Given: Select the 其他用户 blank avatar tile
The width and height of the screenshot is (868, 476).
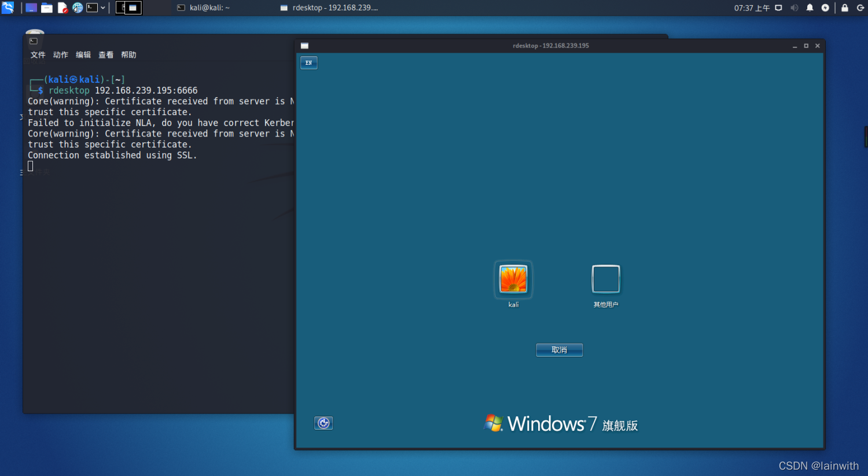Looking at the screenshot, I should tap(606, 279).
